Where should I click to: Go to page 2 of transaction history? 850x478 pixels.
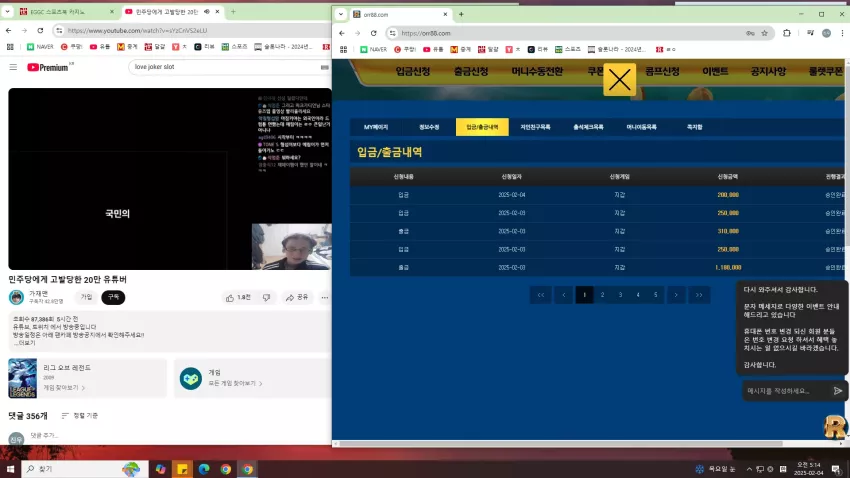[602, 295]
